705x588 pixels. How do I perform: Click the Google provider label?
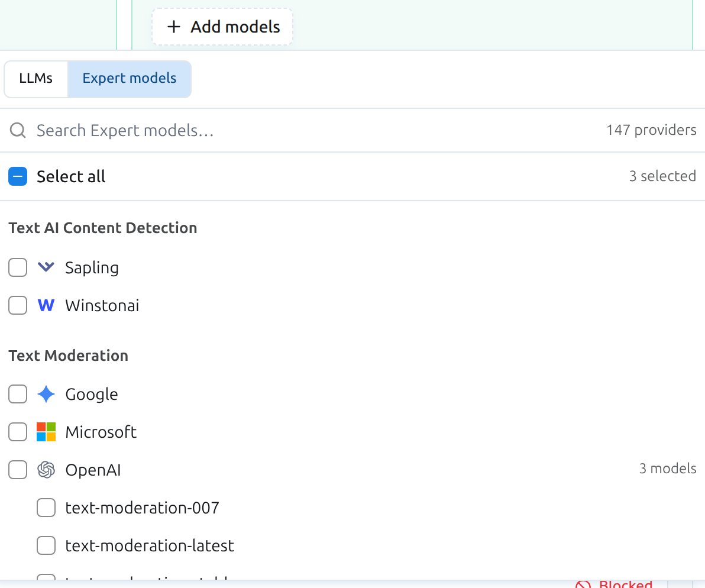(92, 394)
